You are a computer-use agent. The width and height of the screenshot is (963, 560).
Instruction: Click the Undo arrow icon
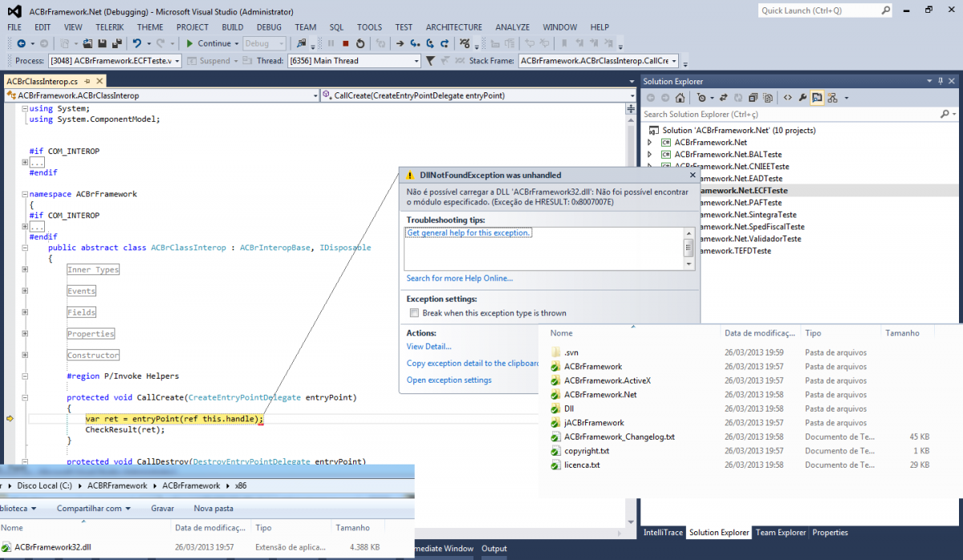[137, 43]
